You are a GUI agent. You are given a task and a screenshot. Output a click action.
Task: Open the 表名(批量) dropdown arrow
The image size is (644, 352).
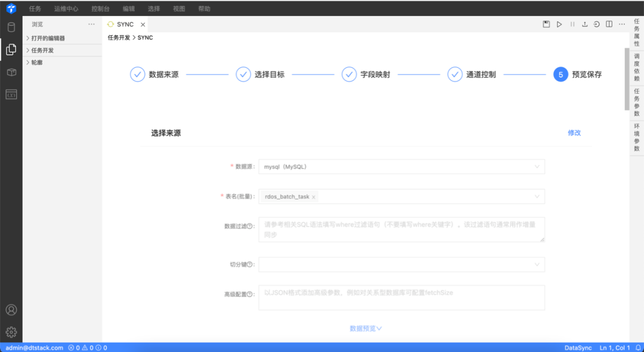pos(537,197)
